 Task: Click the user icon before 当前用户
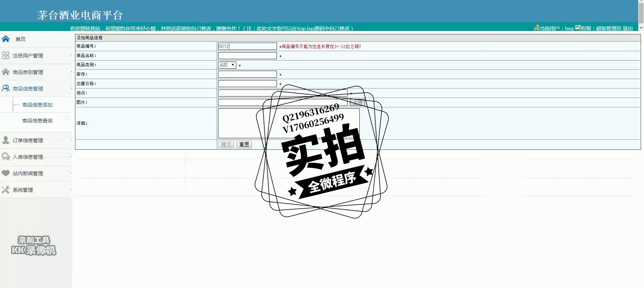537,28
